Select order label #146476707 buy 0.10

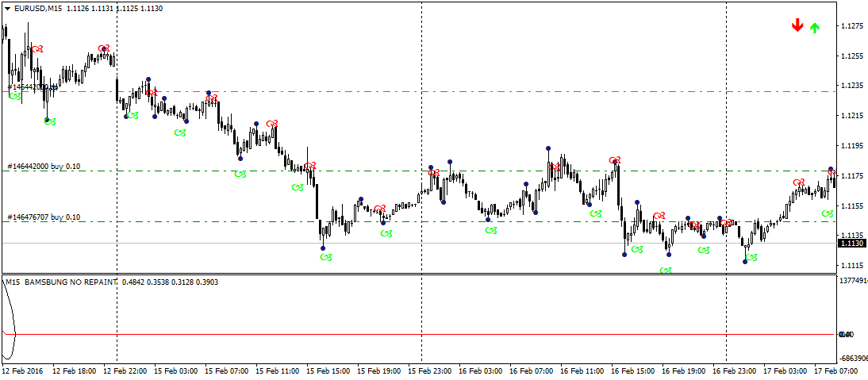tap(44, 217)
